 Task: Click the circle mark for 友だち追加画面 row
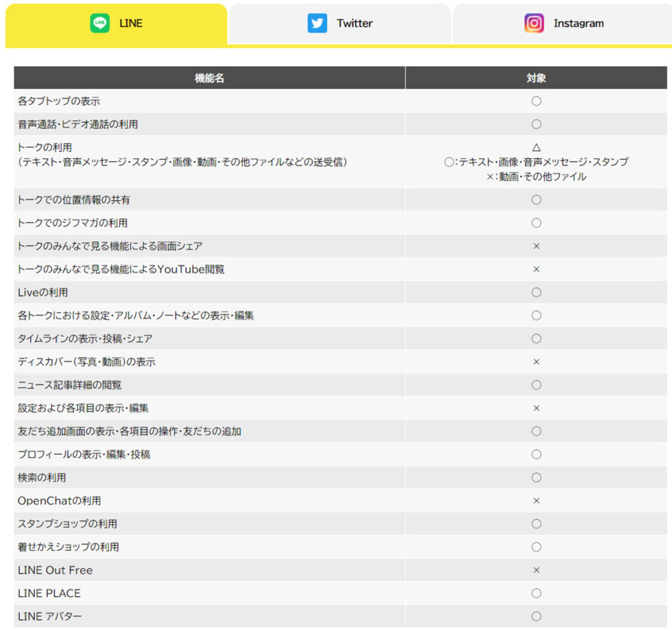(536, 431)
